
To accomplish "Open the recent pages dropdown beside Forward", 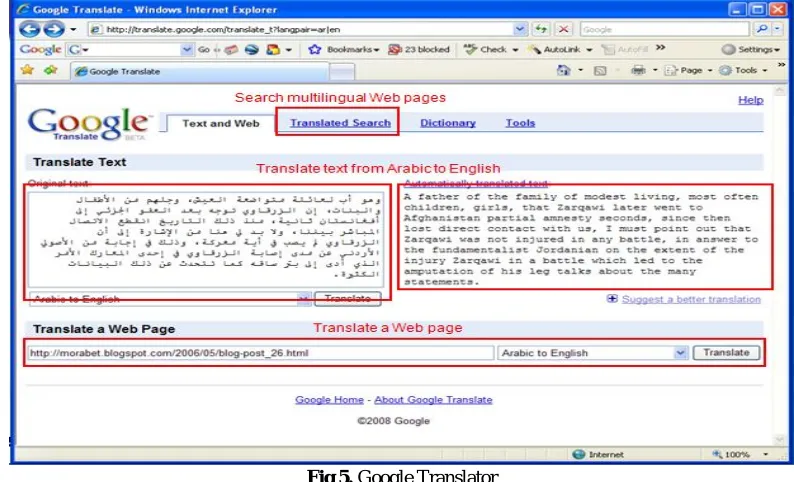I will pos(73,29).
